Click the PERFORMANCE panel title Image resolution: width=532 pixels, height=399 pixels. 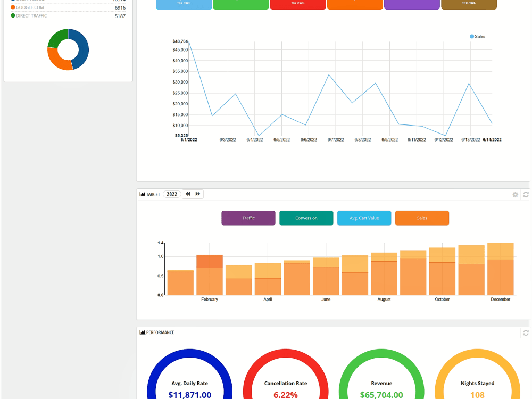pyautogui.click(x=160, y=332)
